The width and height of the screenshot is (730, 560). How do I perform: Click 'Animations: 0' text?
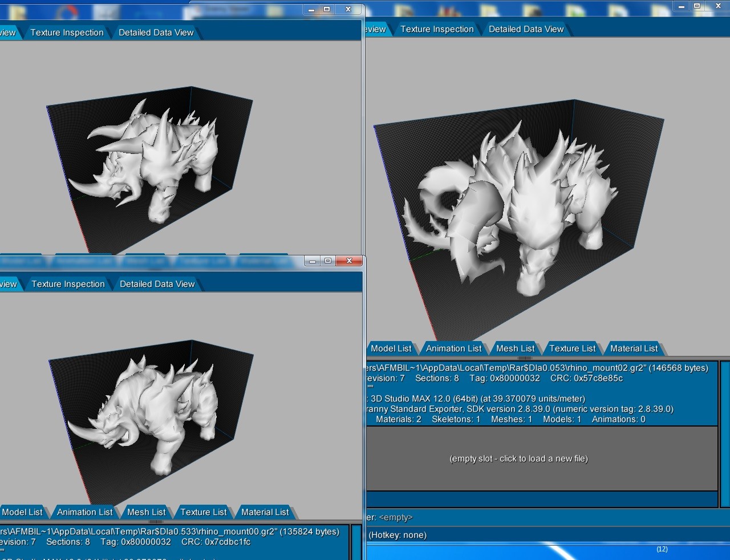tap(618, 419)
